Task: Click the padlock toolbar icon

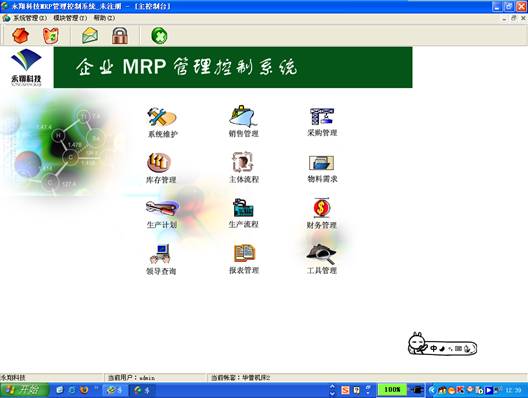Action: (120, 36)
